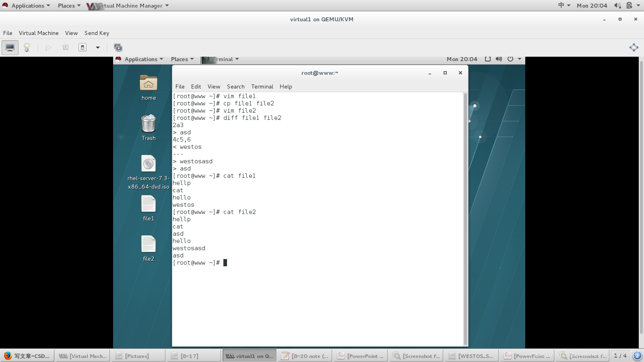Pause the virtual machine

pos(66,47)
